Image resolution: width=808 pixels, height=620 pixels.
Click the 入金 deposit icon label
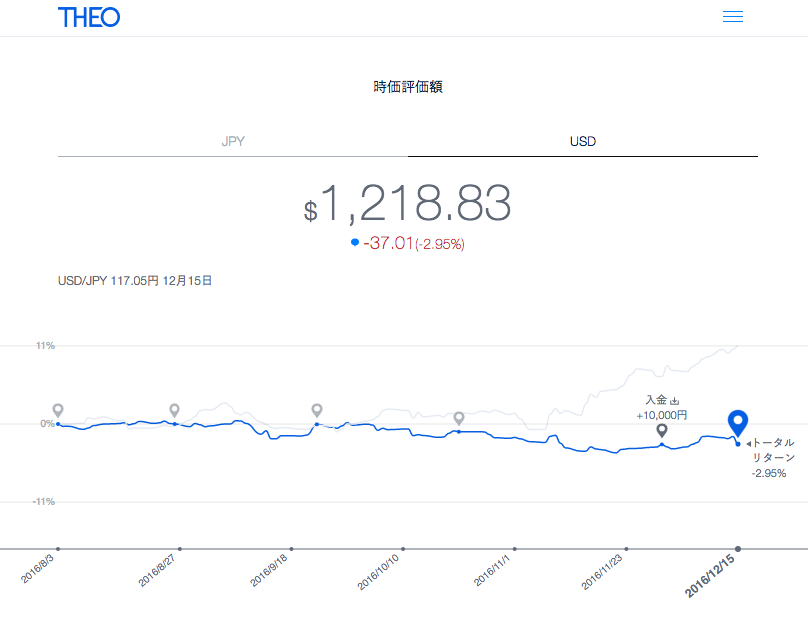pos(662,400)
